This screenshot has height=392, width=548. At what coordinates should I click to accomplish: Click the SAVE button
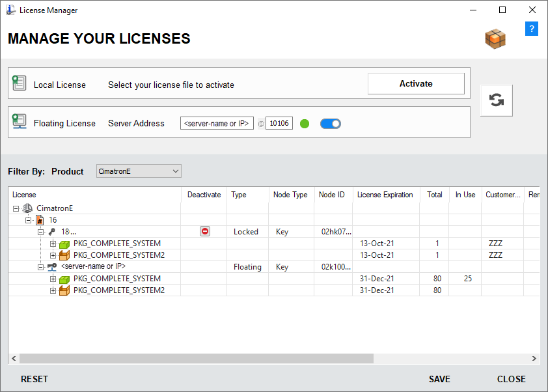[x=439, y=379]
